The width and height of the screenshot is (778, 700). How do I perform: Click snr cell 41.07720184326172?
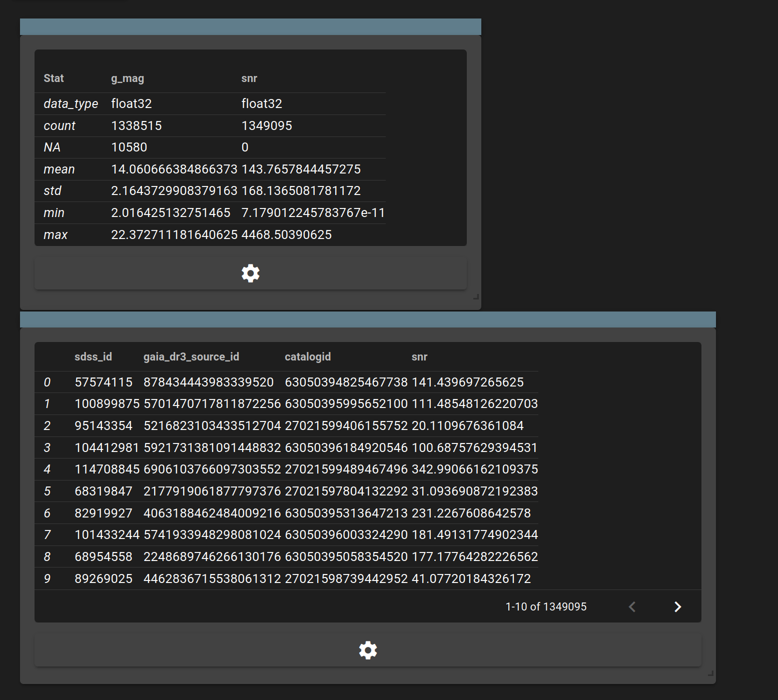tap(471, 578)
